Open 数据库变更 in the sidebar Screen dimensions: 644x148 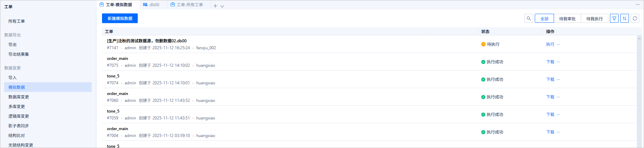[x=19, y=97]
